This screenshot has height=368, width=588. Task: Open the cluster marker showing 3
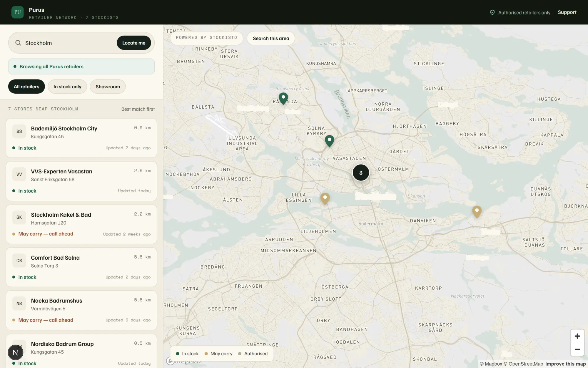point(361,173)
